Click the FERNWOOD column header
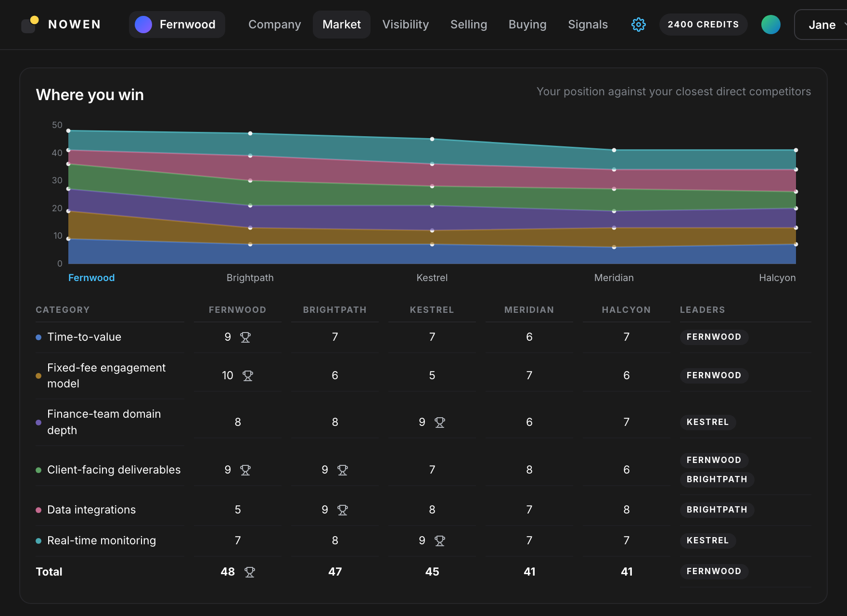The image size is (847, 616). [x=238, y=310]
